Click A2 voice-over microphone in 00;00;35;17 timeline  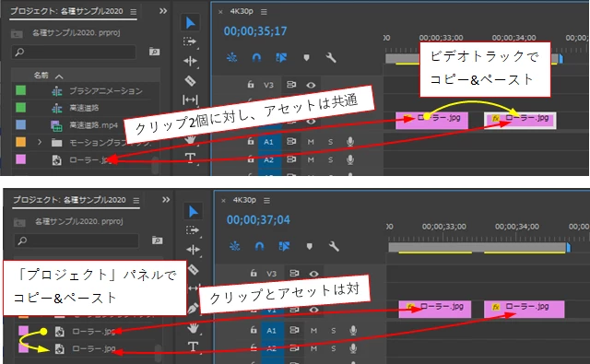pyautogui.click(x=350, y=159)
